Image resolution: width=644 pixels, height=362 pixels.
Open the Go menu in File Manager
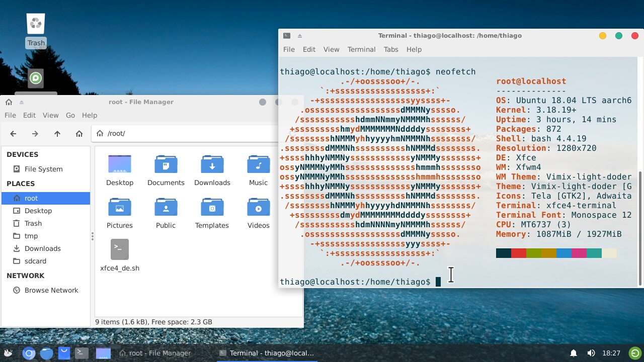pyautogui.click(x=70, y=115)
